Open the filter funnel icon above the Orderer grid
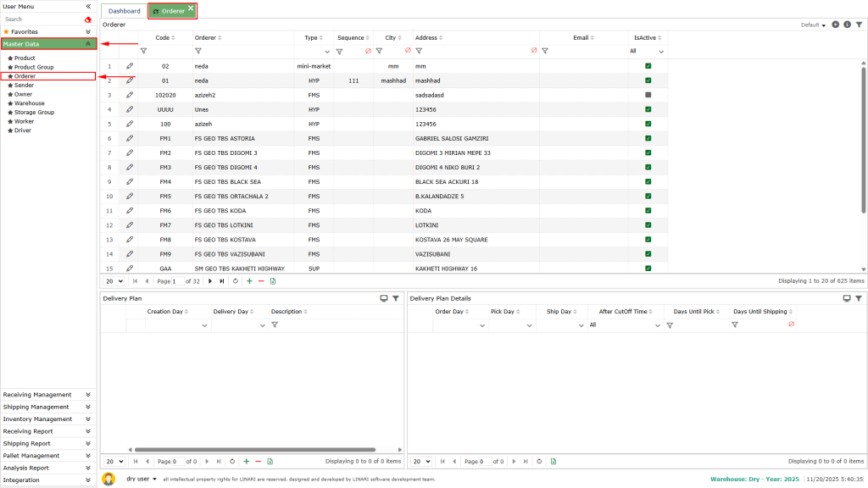 [860, 25]
